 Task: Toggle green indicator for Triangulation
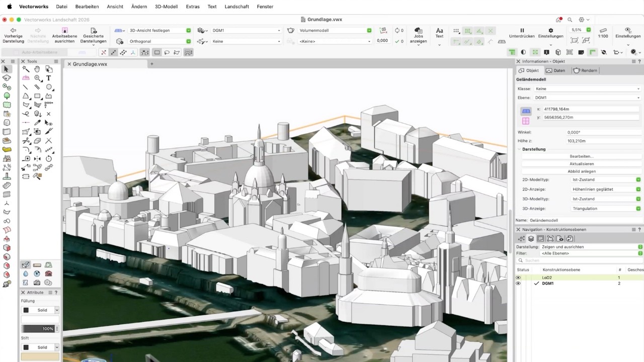638,208
